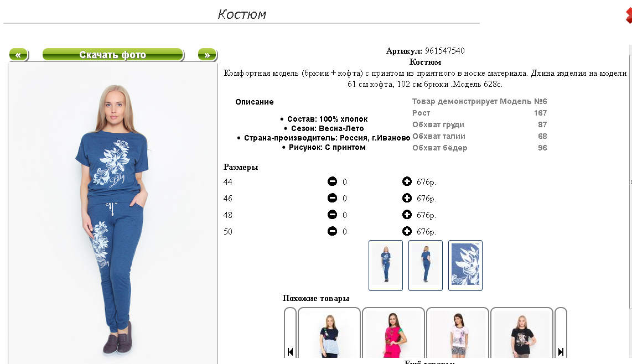Open similar product with black t-shirt
Viewport: 632px width, 364px height.
[521, 333]
